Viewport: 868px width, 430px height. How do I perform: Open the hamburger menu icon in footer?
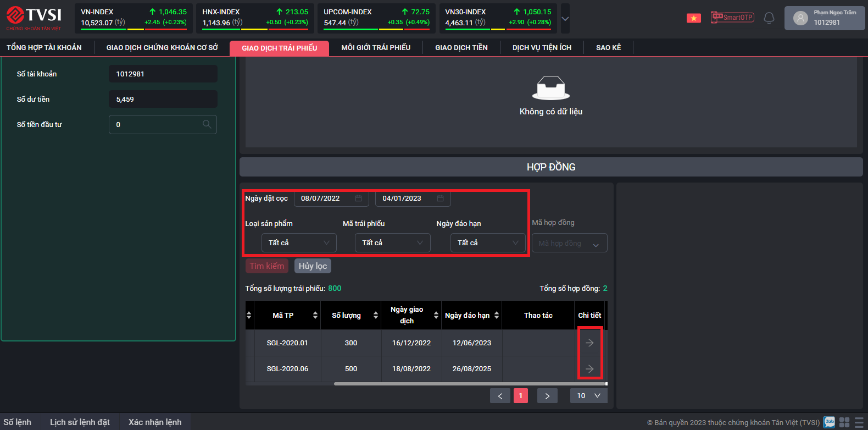(x=859, y=422)
